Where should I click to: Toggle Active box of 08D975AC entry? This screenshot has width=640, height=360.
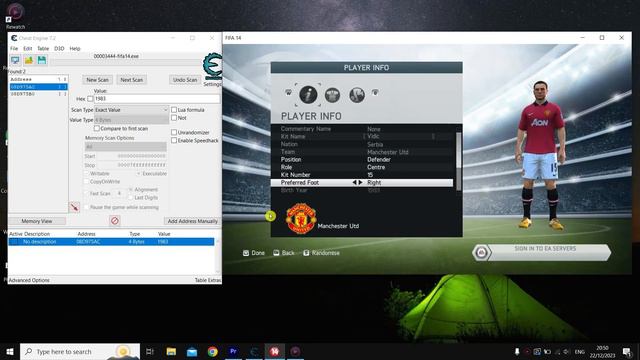tap(14, 242)
